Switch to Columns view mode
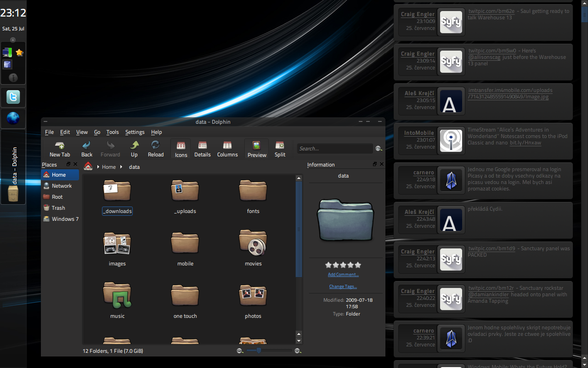588x368 pixels. 227,149
